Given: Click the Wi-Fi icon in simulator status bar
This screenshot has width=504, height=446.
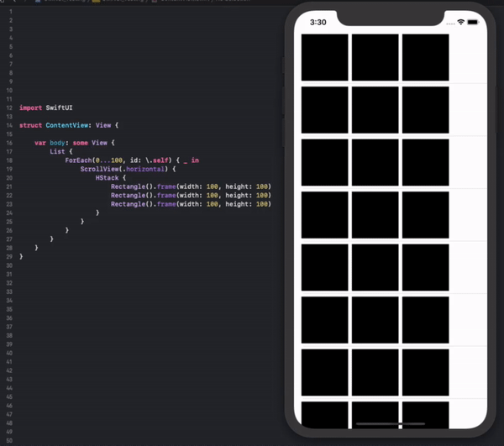Looking at the screenshot, I should tap(460, 22).
